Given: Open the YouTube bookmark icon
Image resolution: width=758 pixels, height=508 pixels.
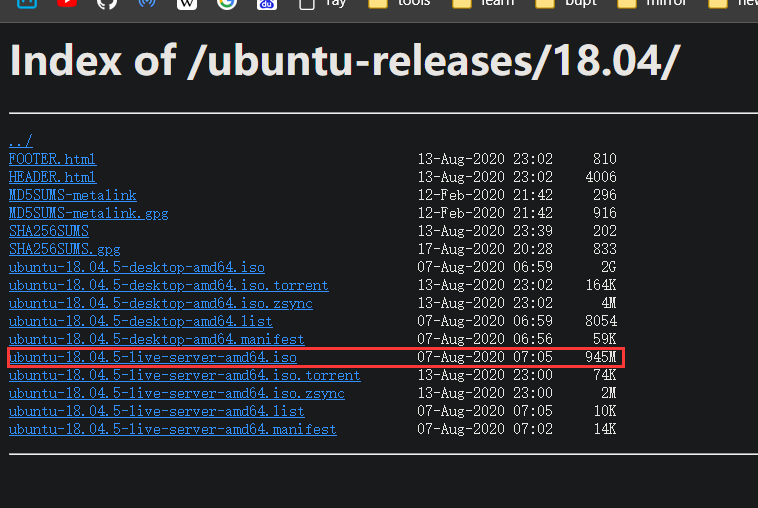Looking at the screenshot, I should (x=67, y=3).
